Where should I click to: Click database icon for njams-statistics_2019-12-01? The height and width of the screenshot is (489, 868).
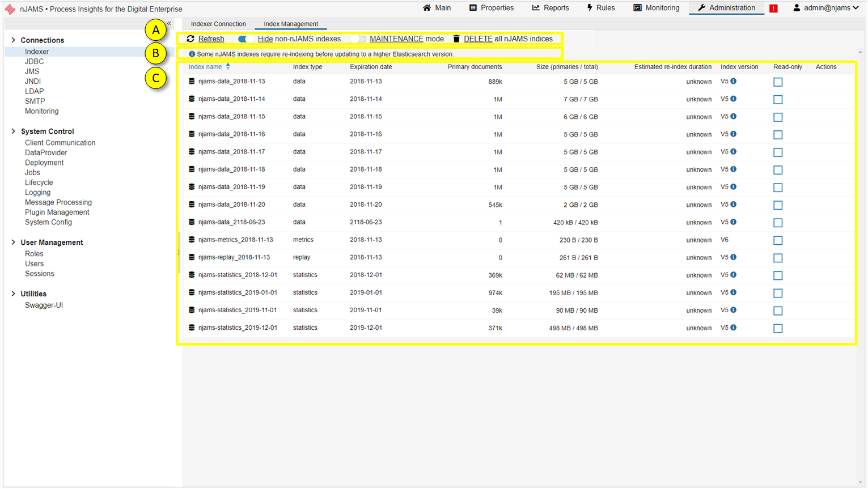coord(192,328)
